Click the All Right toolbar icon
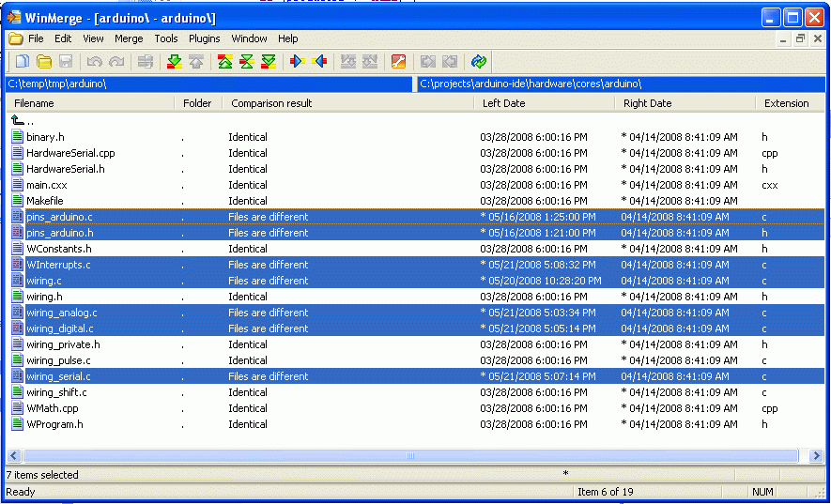The image size is (831, 504). click(427, 62)
